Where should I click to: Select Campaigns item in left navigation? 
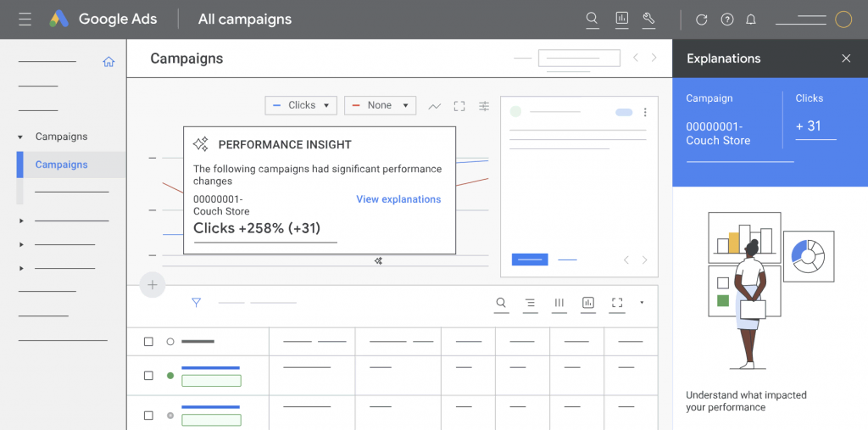tap(61, 165)
